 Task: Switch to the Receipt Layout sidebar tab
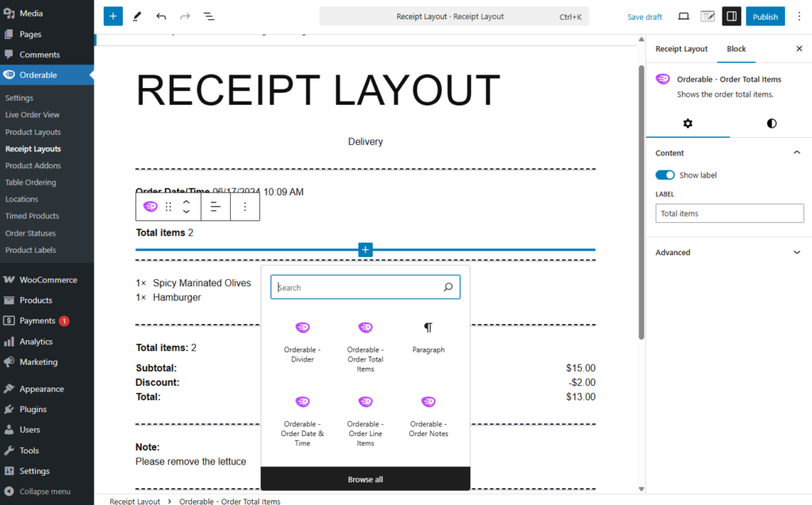[x=681, y=49]
